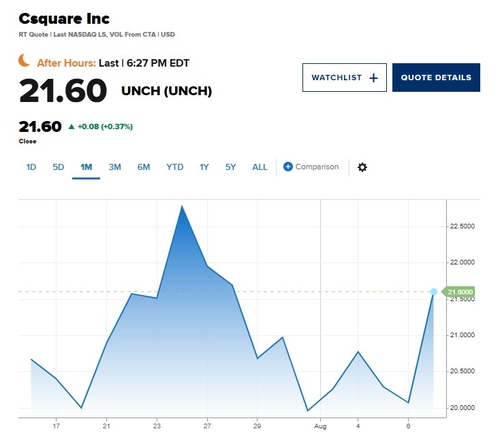Select the 1M range tab
Screen dimensions: 500x444
[86, 167]
